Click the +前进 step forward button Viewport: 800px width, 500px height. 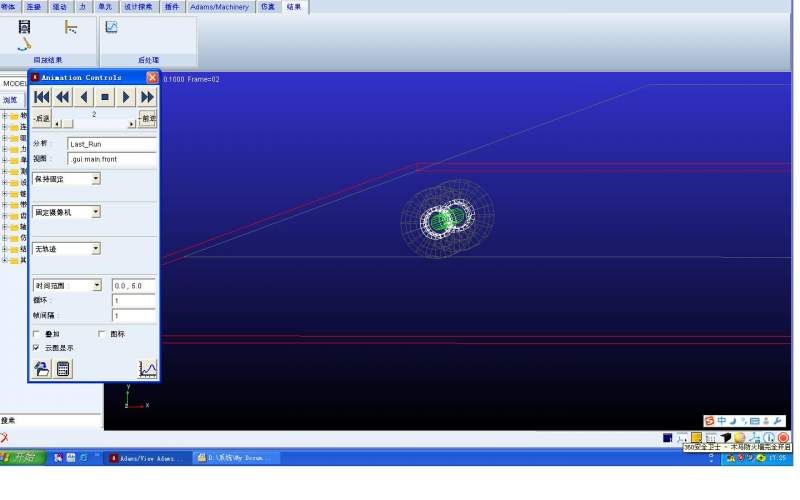coord(147,118)
